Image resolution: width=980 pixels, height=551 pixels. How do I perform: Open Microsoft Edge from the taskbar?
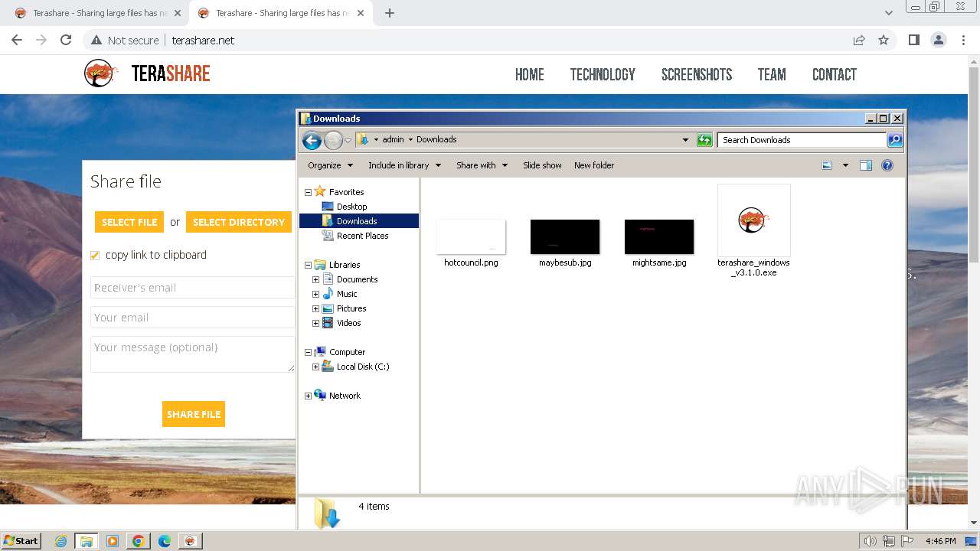pos(165,541)
